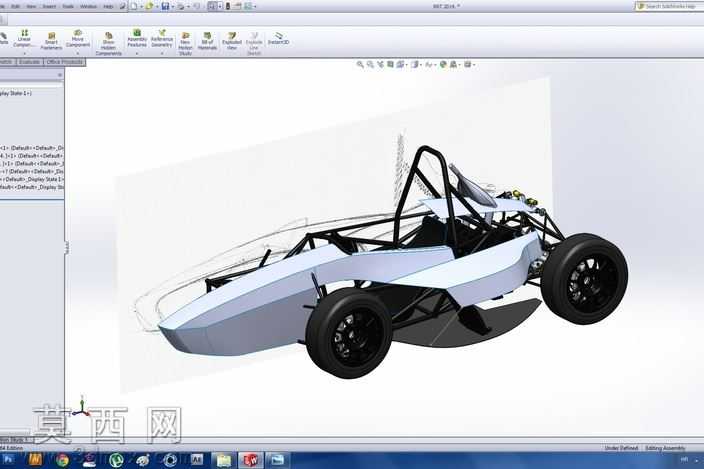Expand the Reference Geometry dropdown arrow
Image resolution: width=704 pixels, height=469 pixels.
click(x=162, y=53)
